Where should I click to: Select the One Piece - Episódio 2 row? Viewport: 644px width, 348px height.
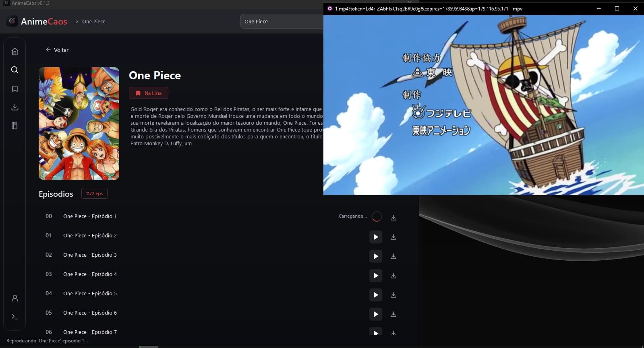pos(222,236)
